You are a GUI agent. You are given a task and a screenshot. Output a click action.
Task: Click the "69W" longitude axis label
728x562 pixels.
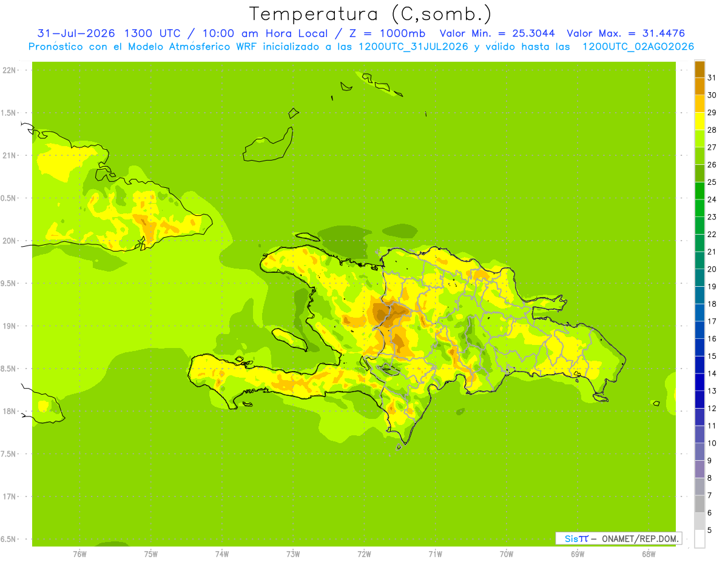(x=577, y=554)
